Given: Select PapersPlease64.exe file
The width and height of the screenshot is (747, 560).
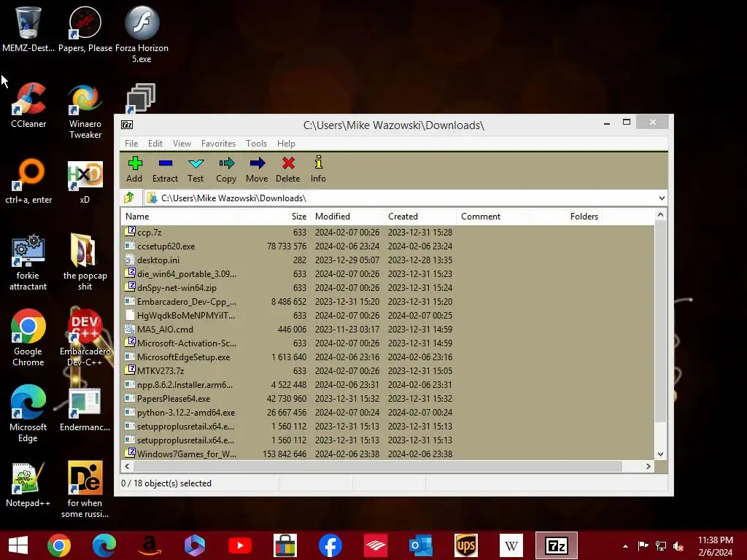Looking at the screenshot, I should [x=174, y=399].
